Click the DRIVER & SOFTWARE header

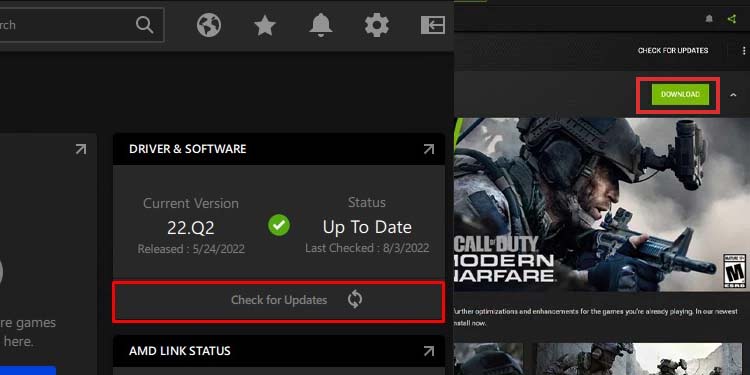(188, 149)
